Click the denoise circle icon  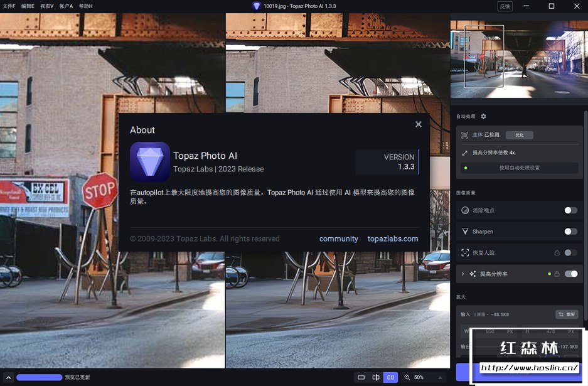[465, 210]
